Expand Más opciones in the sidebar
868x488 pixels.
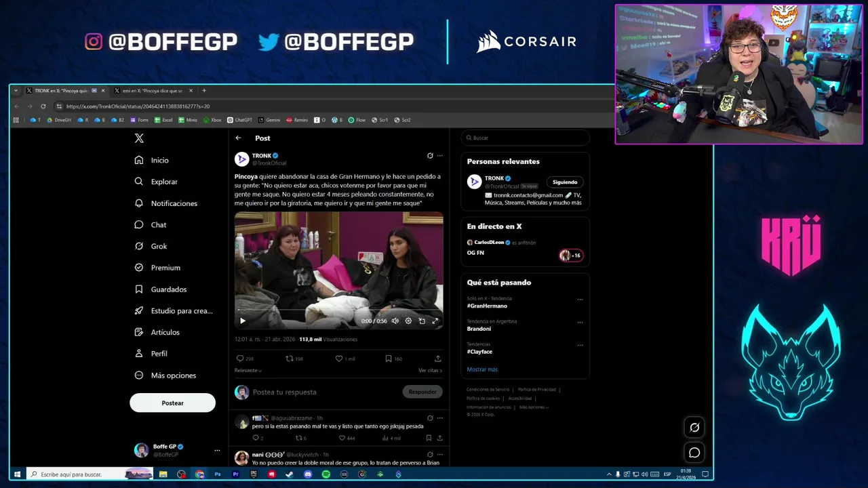click(x=165, y=375)
